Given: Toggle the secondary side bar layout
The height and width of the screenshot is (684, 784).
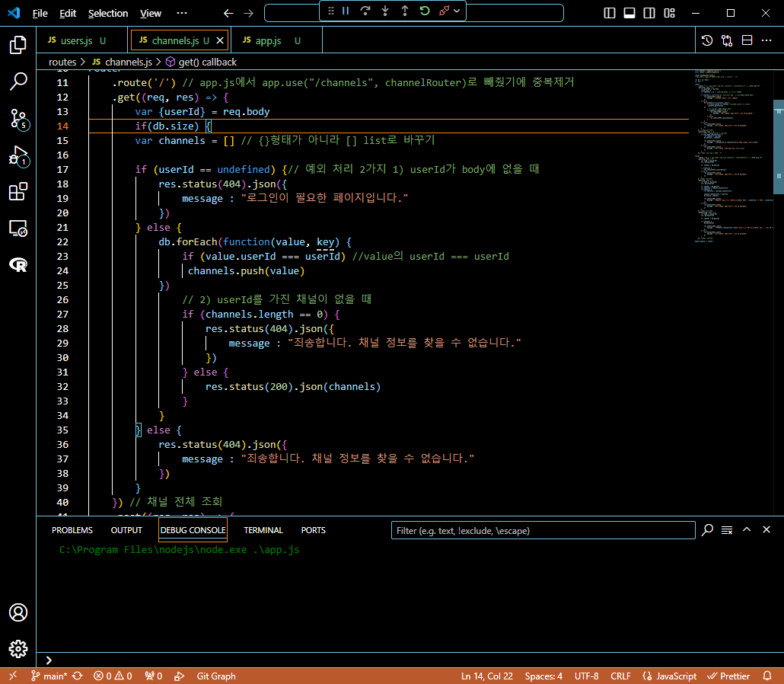Looking at the screenshot, I should tap(649, 13).
